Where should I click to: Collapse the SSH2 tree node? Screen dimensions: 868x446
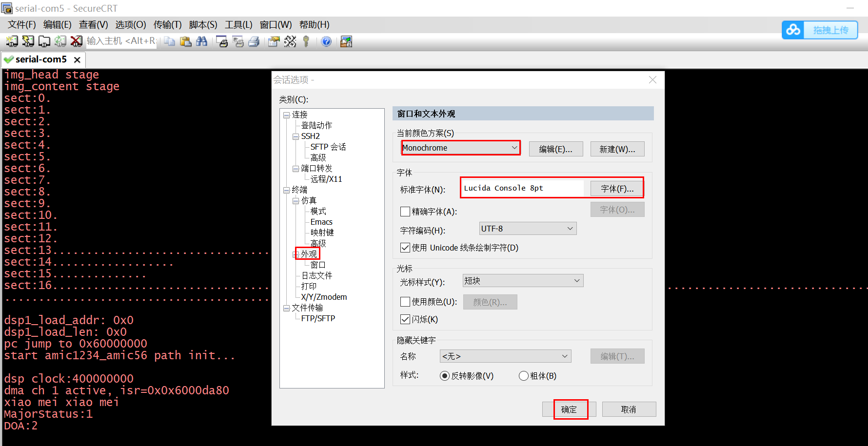coord(296,136)
